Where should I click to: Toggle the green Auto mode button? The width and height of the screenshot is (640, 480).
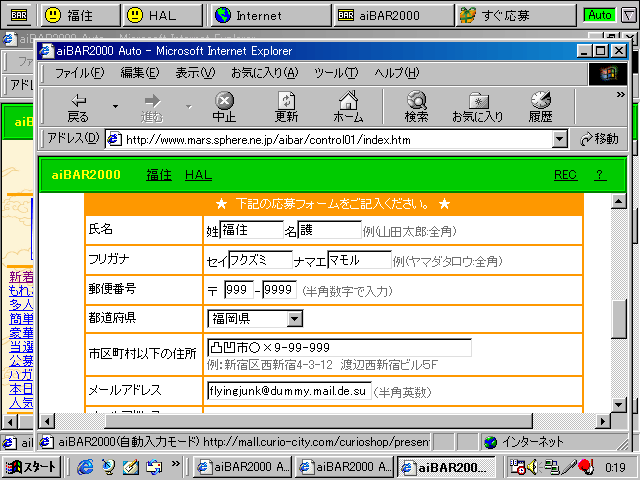pyautogui.click(x=600, y=16)
